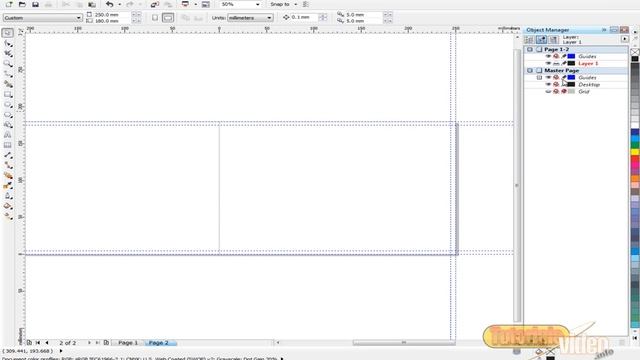Select the Outline tool
The width and height of the screenshot is (640, 360).
(8, 196)
